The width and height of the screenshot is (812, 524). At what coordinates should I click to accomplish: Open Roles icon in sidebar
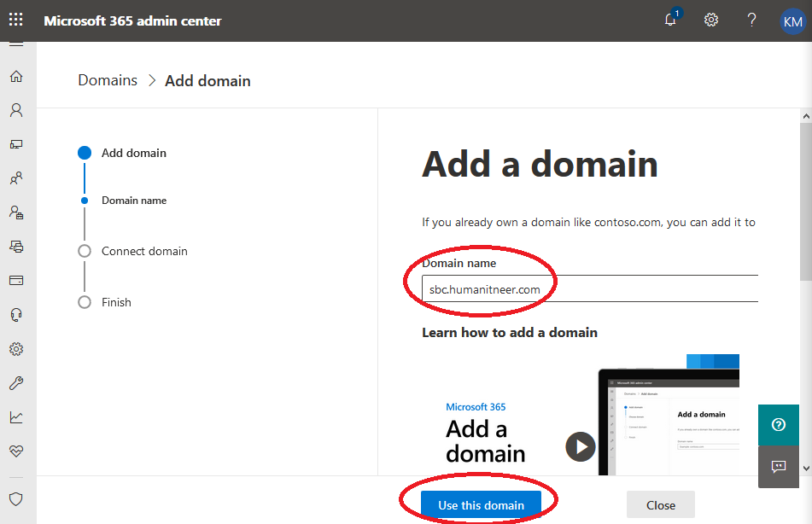16,213
